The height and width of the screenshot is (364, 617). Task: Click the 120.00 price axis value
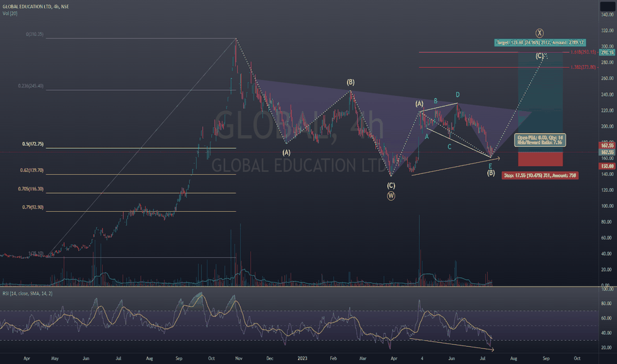(x=607, y=190)
